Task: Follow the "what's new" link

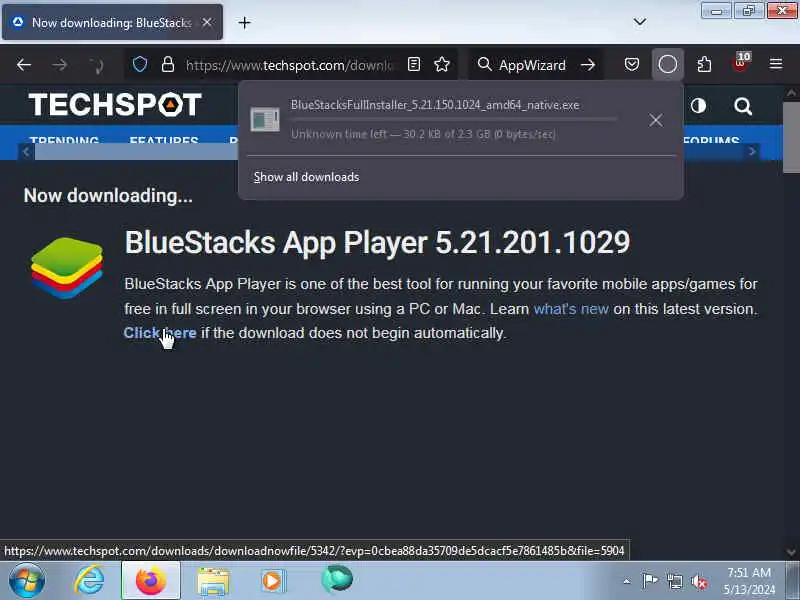Action: click(x=571, y=309)
